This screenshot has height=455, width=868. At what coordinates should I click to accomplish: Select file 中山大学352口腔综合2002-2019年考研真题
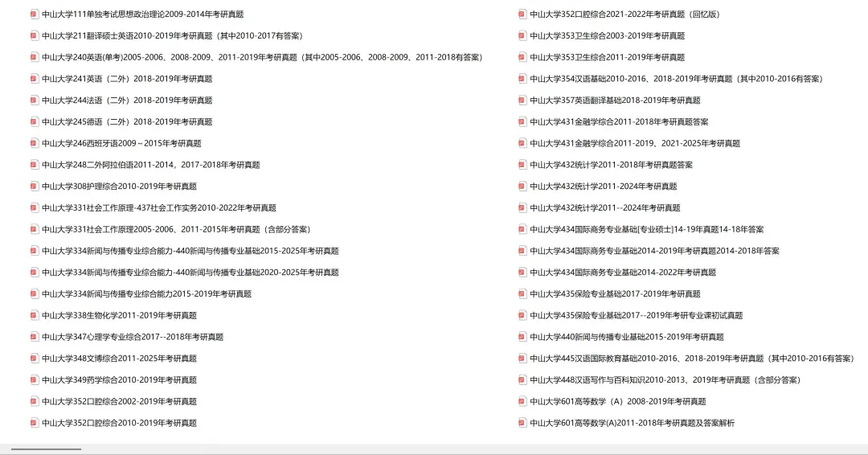(119, 402)
